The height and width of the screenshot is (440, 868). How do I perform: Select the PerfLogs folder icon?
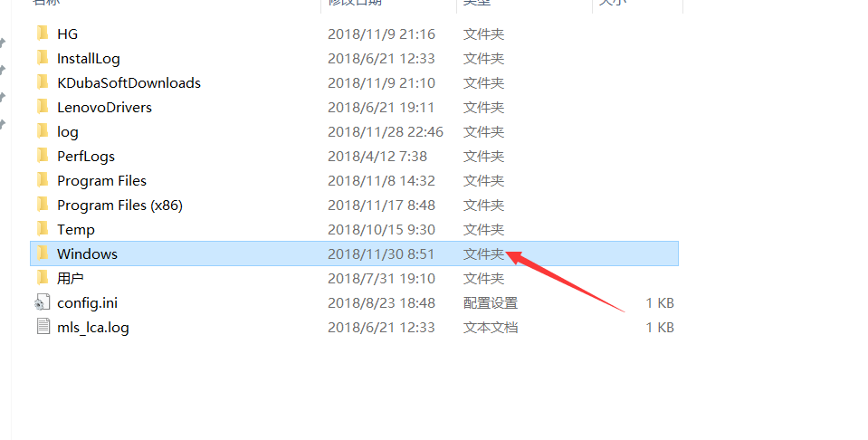tap(43, 156)
